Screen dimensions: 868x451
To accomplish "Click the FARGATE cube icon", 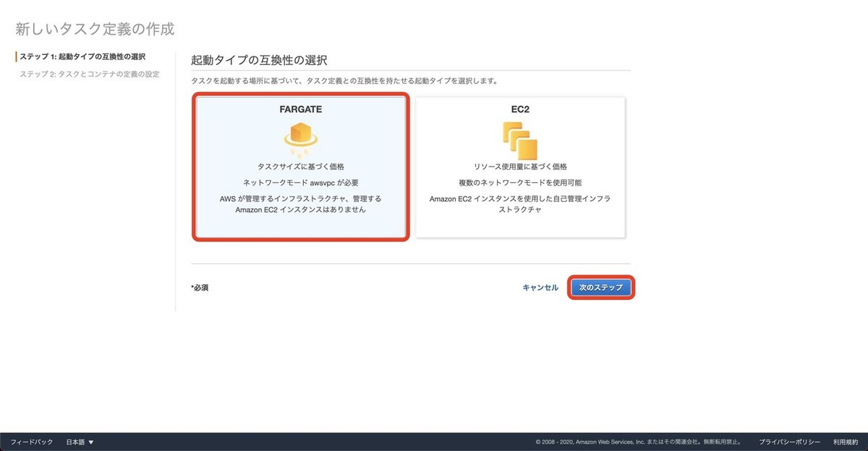I will tap(301, 136).
